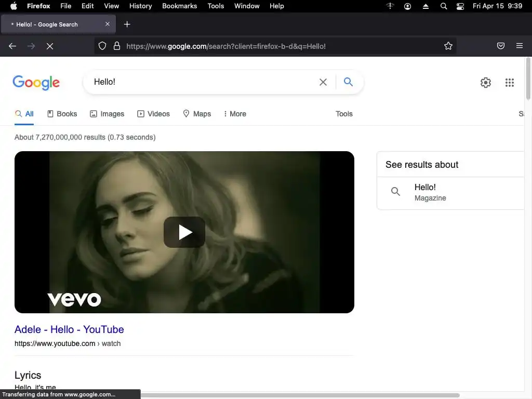Click the eject menu bar icon
The width and height of the screenshot is (532, 399).
tap(425, 6)
